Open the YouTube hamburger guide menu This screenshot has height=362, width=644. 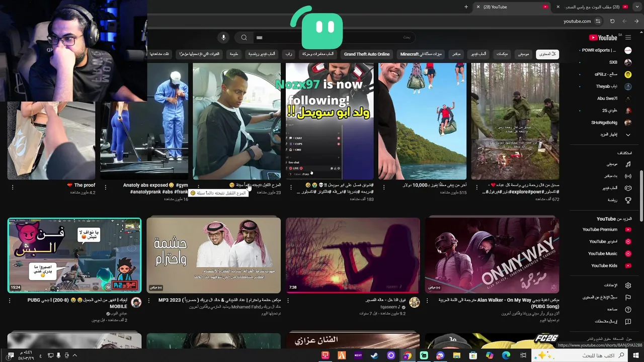point(628,38)
